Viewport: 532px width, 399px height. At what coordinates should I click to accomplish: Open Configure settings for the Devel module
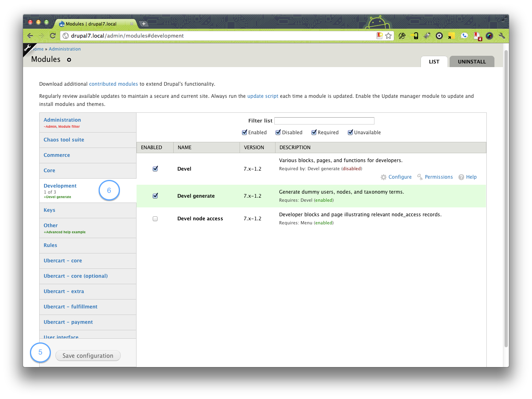[x=400, y=177]
